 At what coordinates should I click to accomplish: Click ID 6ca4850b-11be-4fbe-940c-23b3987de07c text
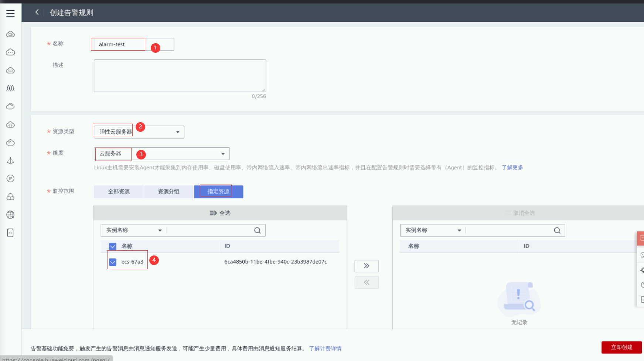coord(276,262)
